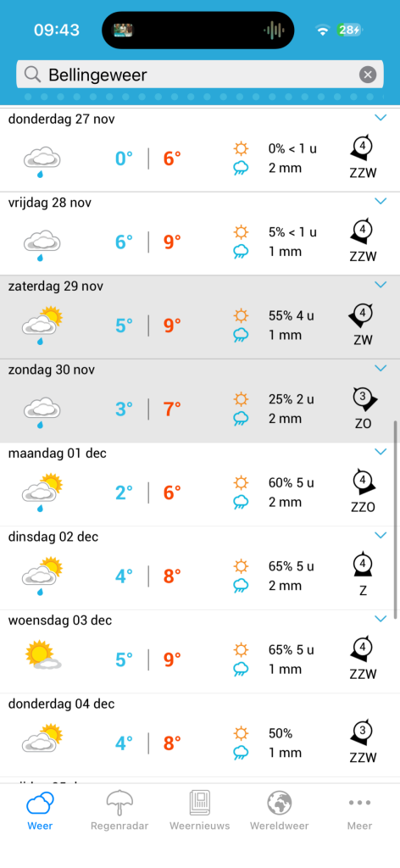Image resolution: width=400 pixels, height=868 pixels.
Task: Expand zaterdag 29 nov forecast chevron
Action: click(380, 285)
